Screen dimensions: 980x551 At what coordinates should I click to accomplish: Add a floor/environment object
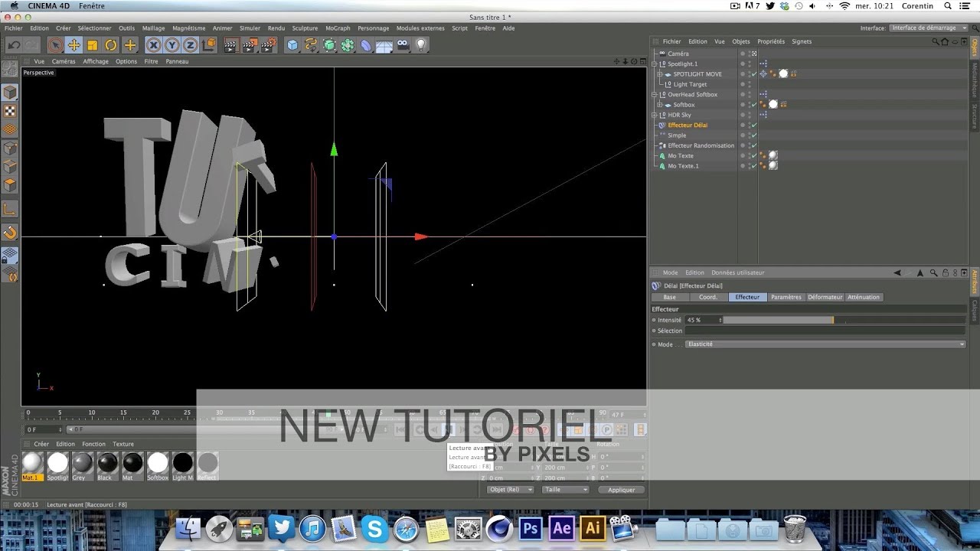pos(384,45)
